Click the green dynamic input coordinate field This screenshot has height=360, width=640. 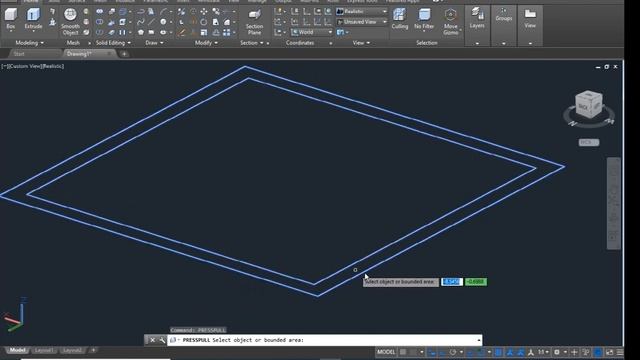pos(476,282)
